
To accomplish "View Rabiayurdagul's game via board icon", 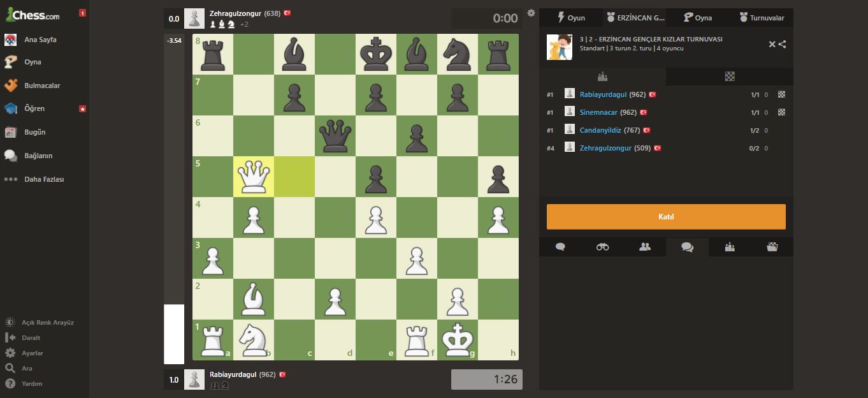I will pos(781,94).
